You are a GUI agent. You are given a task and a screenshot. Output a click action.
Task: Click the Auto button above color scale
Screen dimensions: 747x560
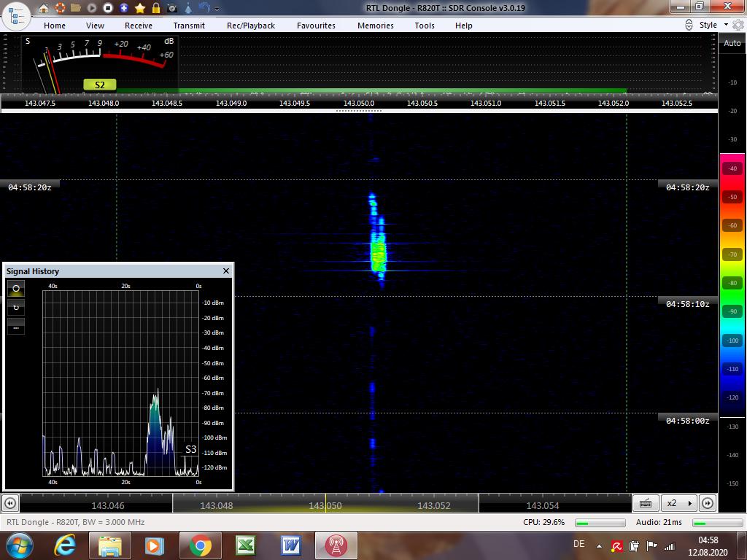click(x=732, y=43)
